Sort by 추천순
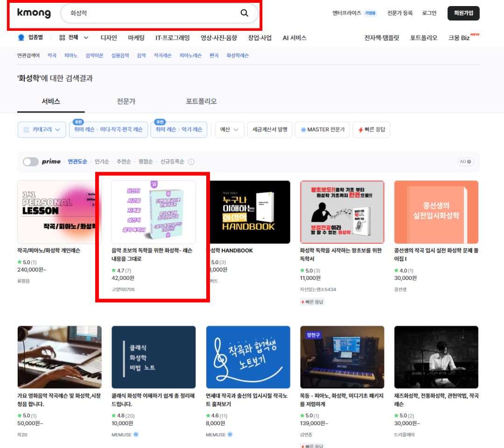Screen dimensions: 504x448 click(x=124, y=161)
